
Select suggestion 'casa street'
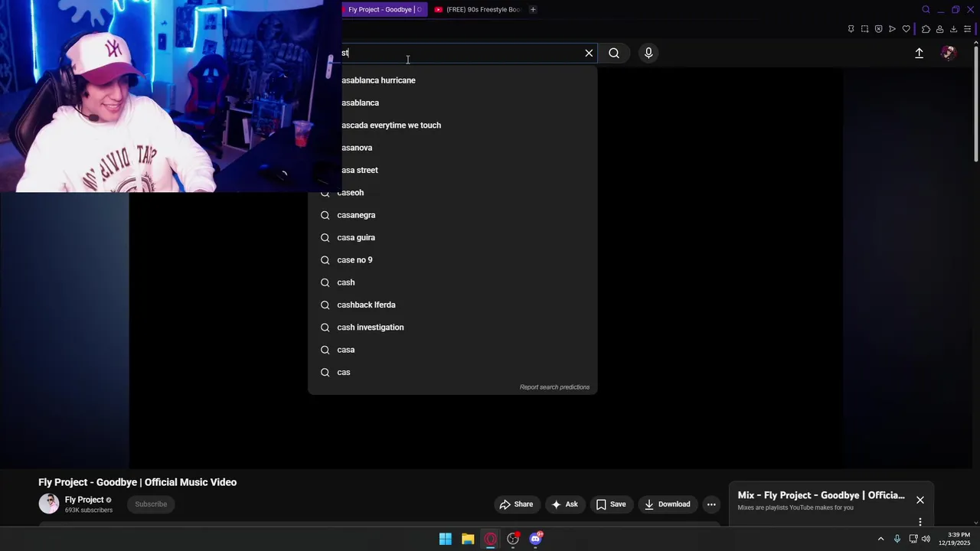tap(452, 170)
